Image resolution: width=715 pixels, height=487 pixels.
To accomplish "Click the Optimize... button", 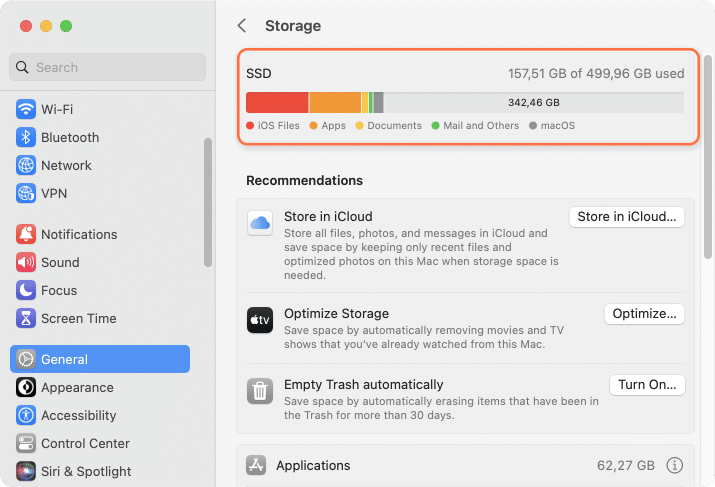I will click(644, 314).
